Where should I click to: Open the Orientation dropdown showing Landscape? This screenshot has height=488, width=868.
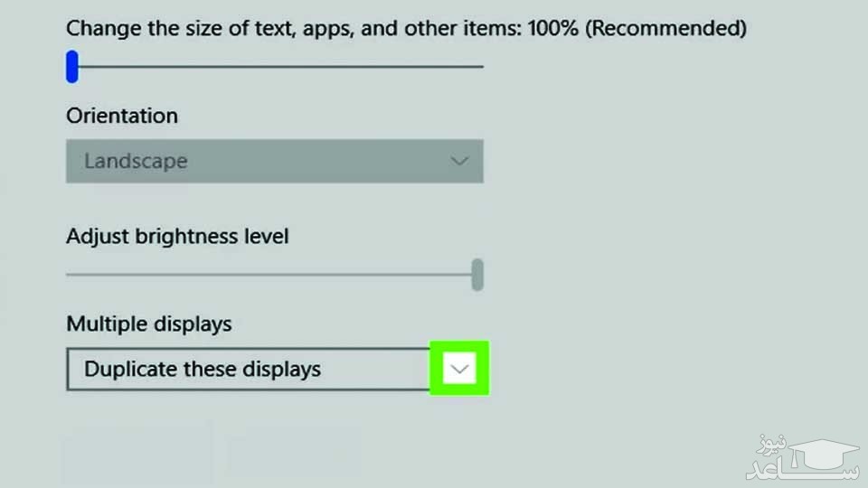click(x=274, y=162)
